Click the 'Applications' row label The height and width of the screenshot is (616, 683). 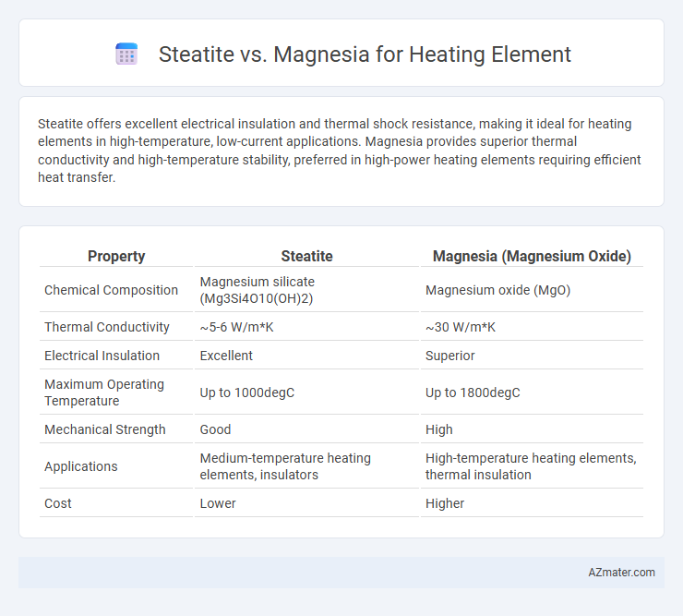coord(81,466)
